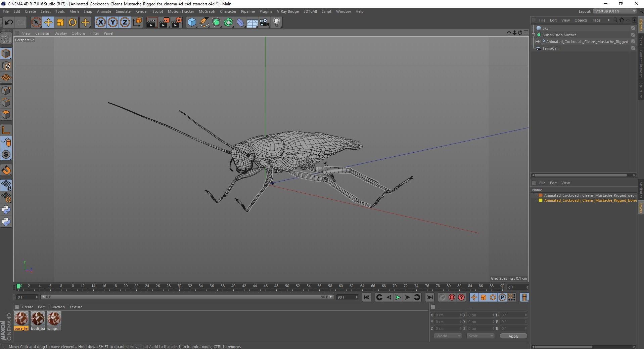Open the lower Python script icon
Image resolution: width=644 pixels, height=349 pixels.
tap(6, 222)
